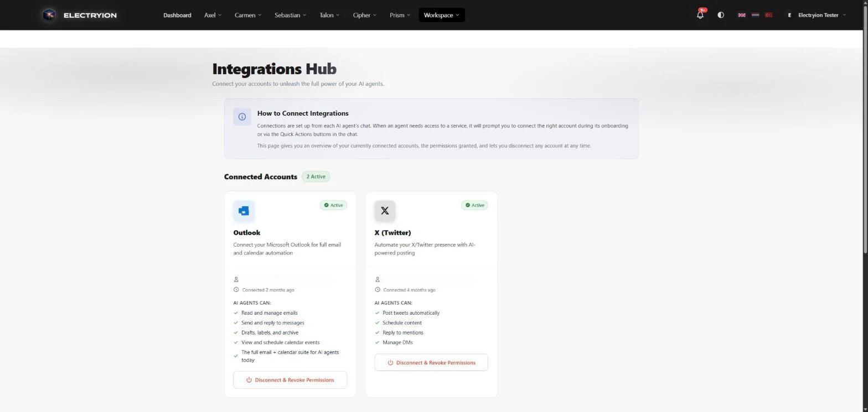The image size is (868, 412).
Task: Expand the Sebastian agent menu
Action: point(290,15)
